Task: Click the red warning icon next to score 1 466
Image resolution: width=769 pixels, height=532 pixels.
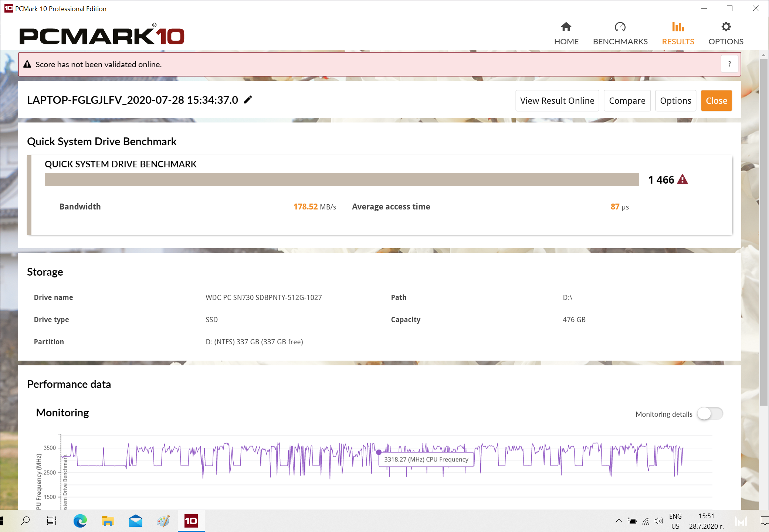Action: click(682, 180)
